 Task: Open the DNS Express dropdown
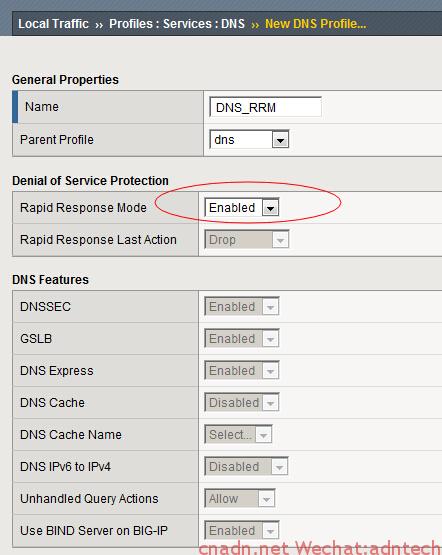pos(242,371)
